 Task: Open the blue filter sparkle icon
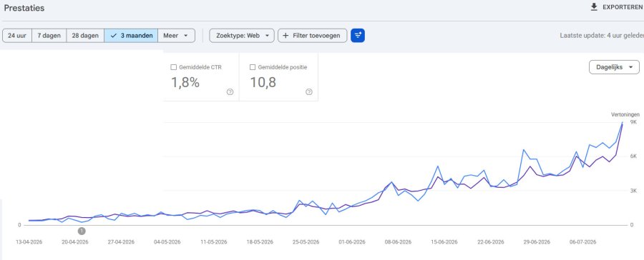click(x=358, y=36)
